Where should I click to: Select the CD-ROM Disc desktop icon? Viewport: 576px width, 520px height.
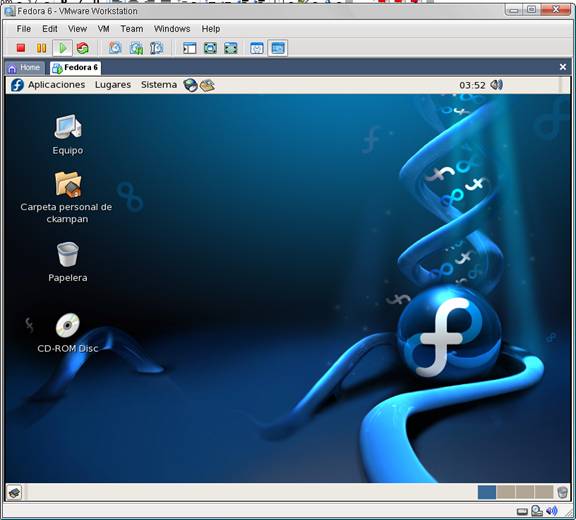68,333
